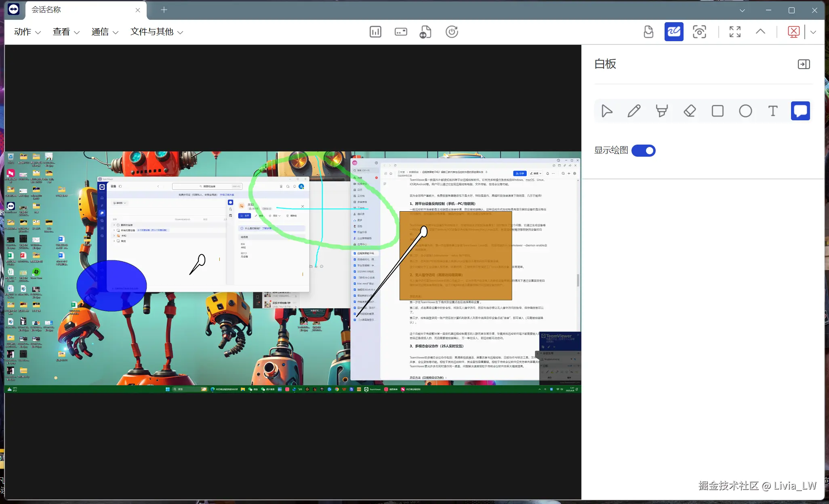Expand the arrow next to end-session icon
This screenshot has height=504, width=829.
pyautogui.click(x=813, y=32)
